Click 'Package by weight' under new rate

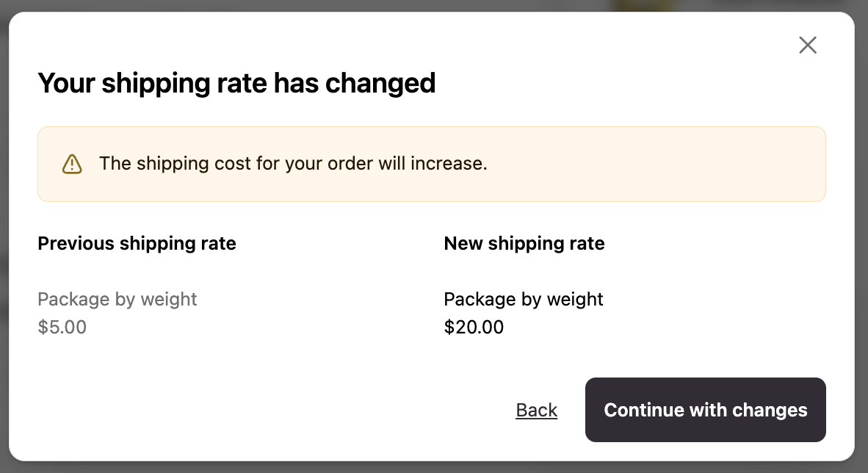[523, 299]
